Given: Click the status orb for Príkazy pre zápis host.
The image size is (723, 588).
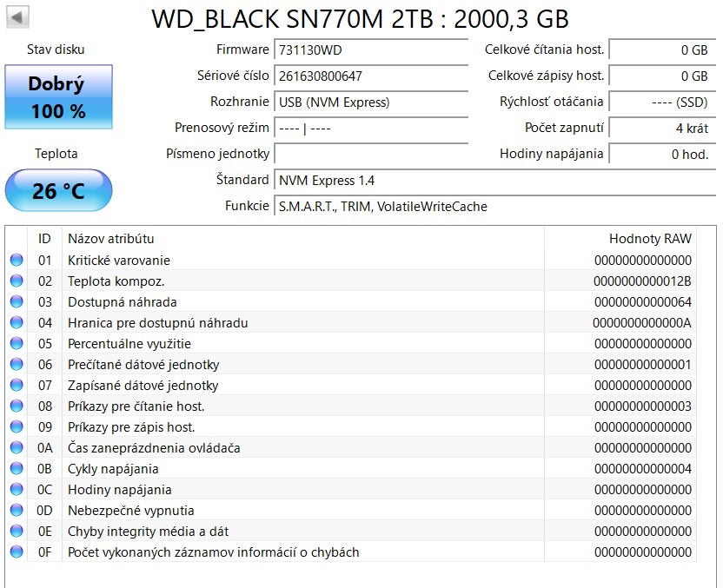Looking at the screenshot, I should 17,426.
